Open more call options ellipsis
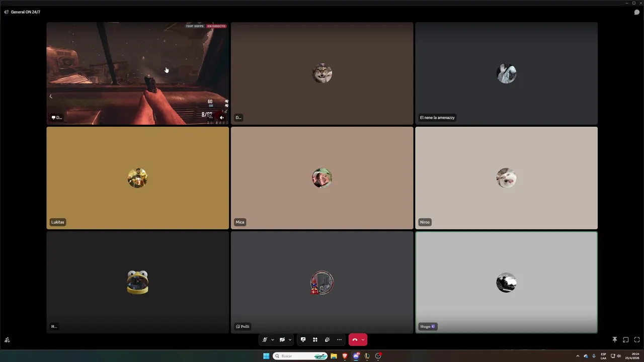Image resolution: width=644 pixels, height=362 pixels. pos(339,340)
